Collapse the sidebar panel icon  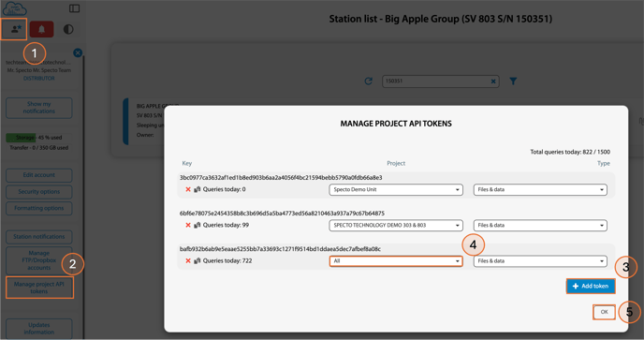coord(74,8)
